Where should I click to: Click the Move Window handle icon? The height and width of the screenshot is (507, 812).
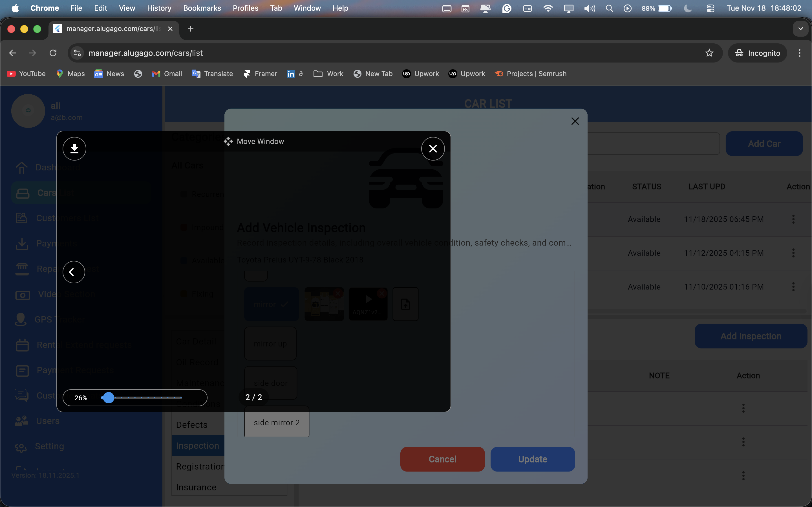pos(228,141)
